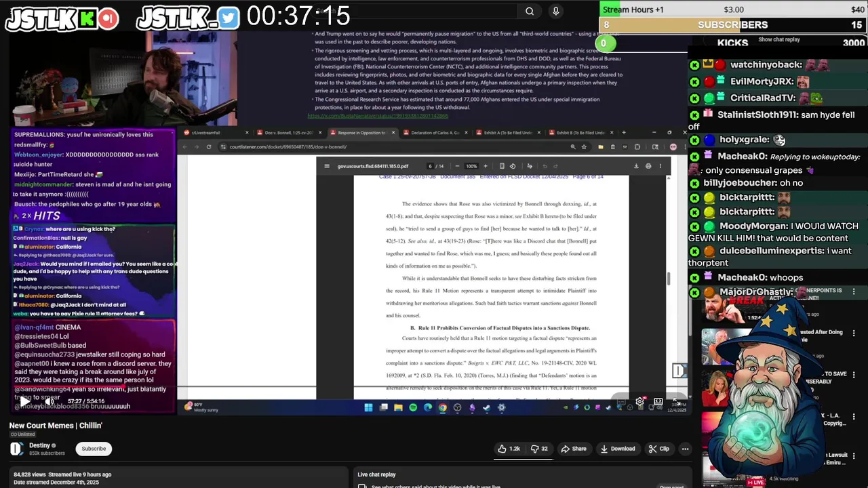Click the YouTube search magnifier icon
Viewport: 868px width, 488px height.
530,11
